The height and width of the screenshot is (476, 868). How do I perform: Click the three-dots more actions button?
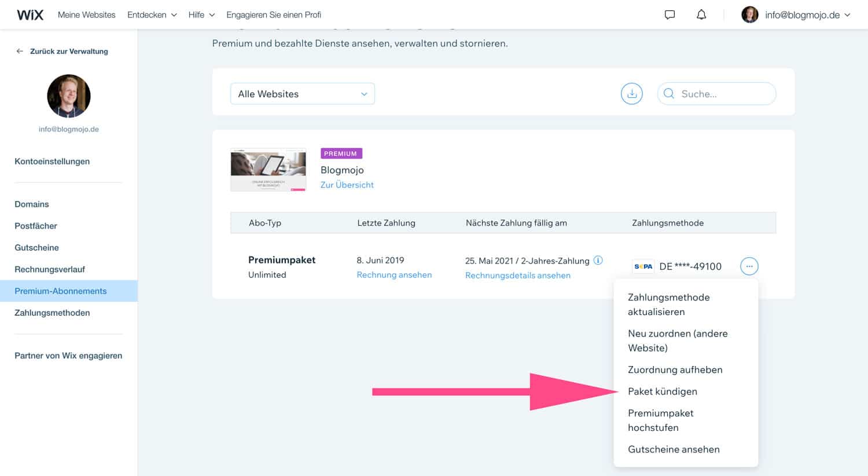[x=749, y=266]
